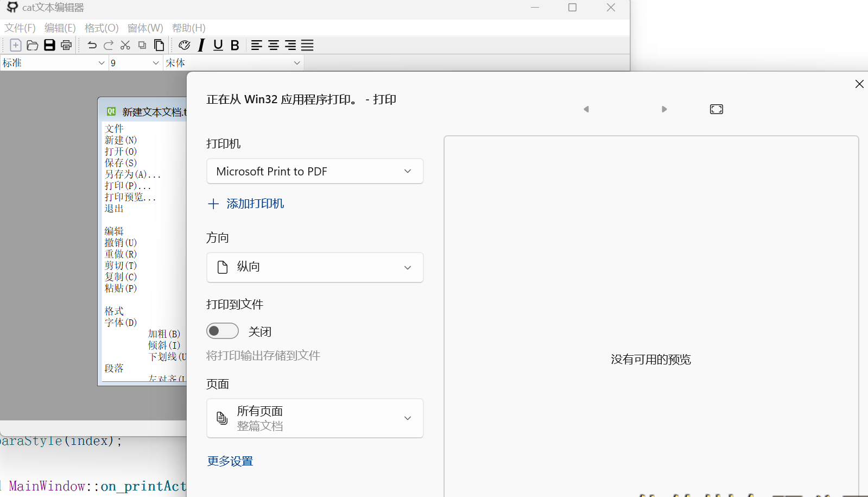868x497 pixels.
Task: Toggle bold formatting
Action: coord(235,45)
